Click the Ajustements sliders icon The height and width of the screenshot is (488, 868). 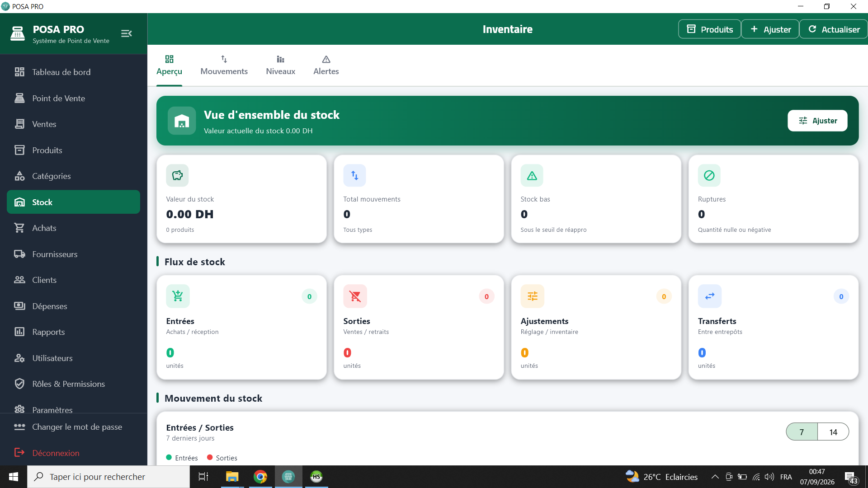[x=532, y=296]
